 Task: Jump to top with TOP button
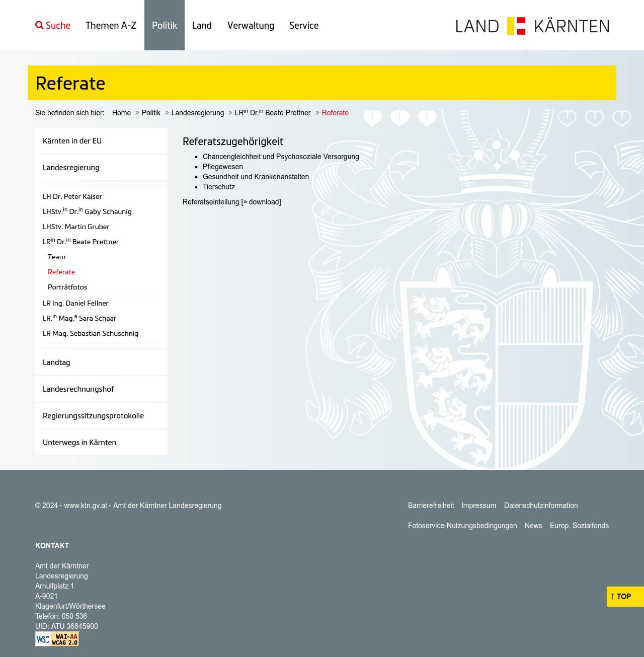click(625, 597)
